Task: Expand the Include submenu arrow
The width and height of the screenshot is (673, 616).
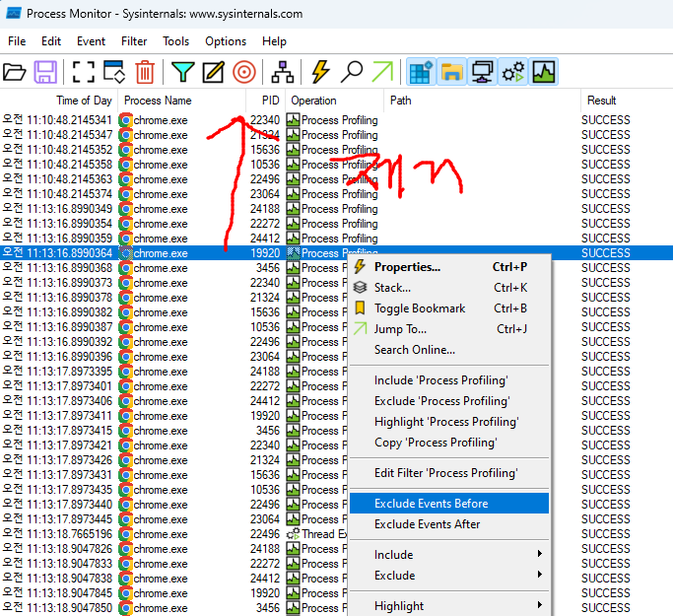Action: click(540, 554)
